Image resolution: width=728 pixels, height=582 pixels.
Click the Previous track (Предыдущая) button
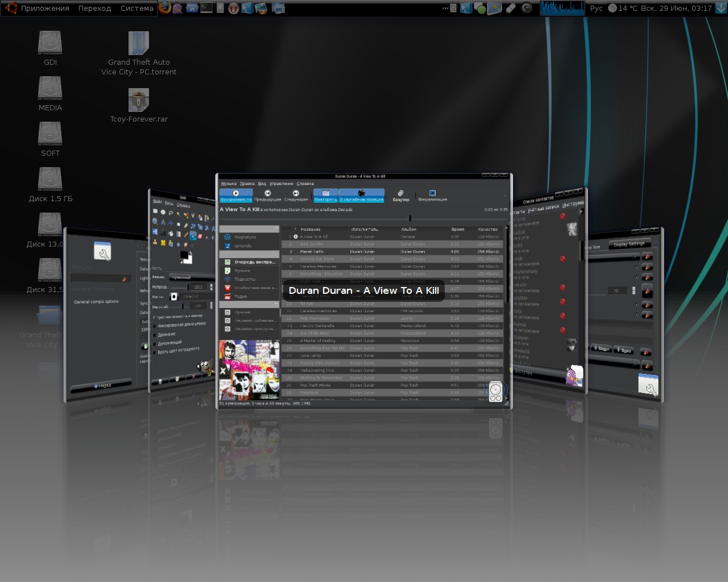(267, 196)
